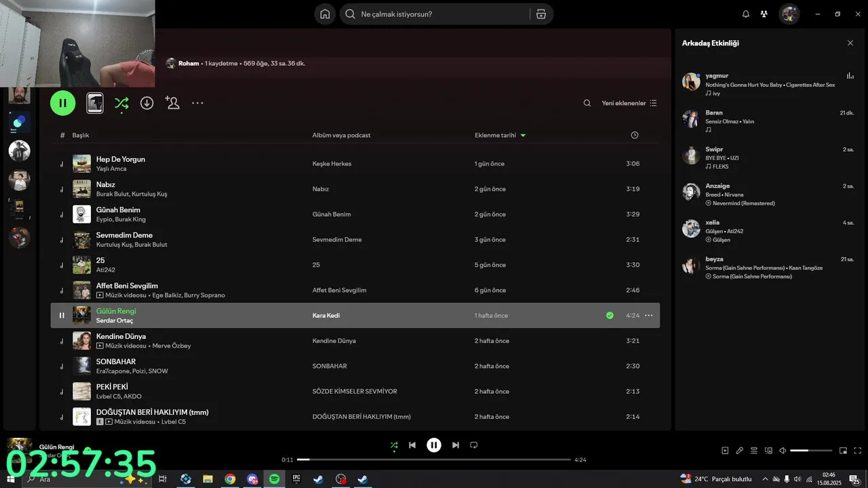Sort by the Başlık column header
The height and width of the screenshot is (488, 868).
coord(81,135)
